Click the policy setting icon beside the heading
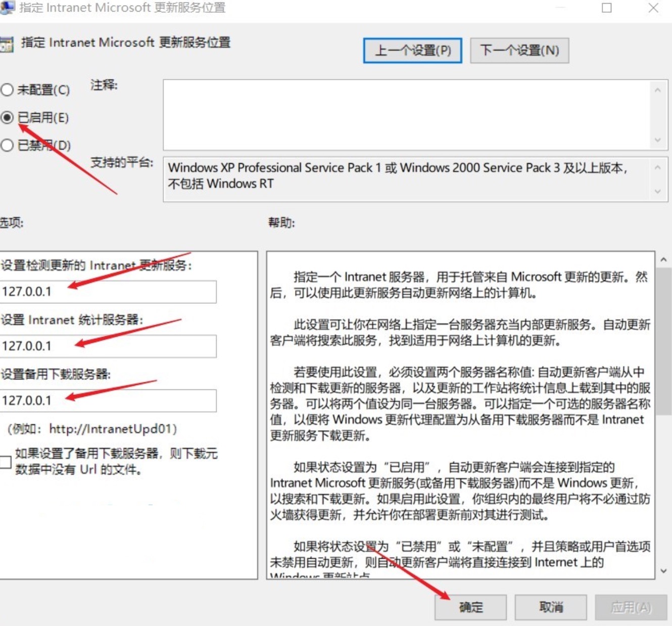672x626 pixels. [x=7, y=44]
